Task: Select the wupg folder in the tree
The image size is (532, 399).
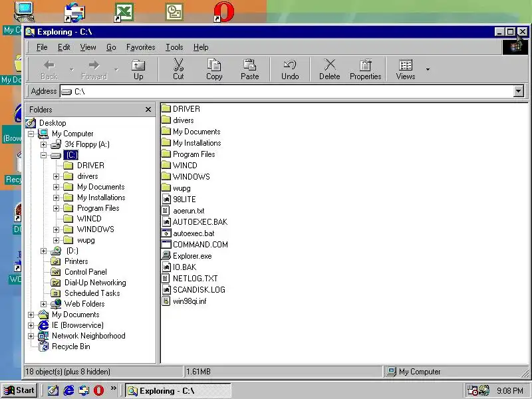Action: (x=79, y=240)
